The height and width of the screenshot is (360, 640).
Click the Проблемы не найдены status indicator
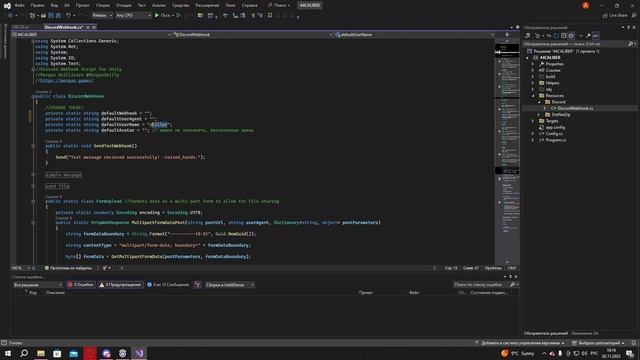pos(68,268)
